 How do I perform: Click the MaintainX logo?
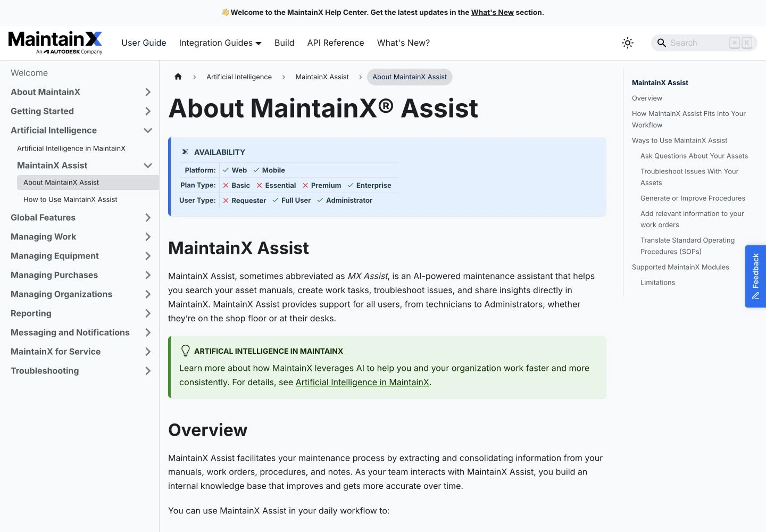(x=55, y=43)
